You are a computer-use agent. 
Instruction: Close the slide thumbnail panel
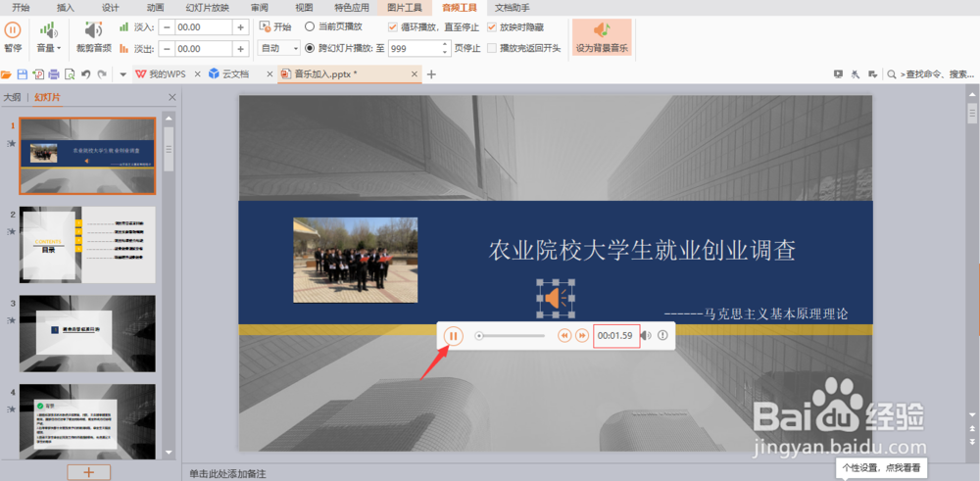(172, 97)
